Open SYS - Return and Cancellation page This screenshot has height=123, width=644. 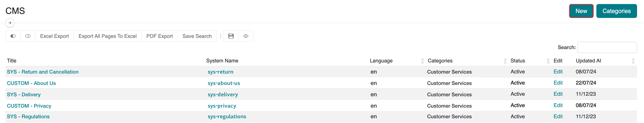click(x=43, y=72)
